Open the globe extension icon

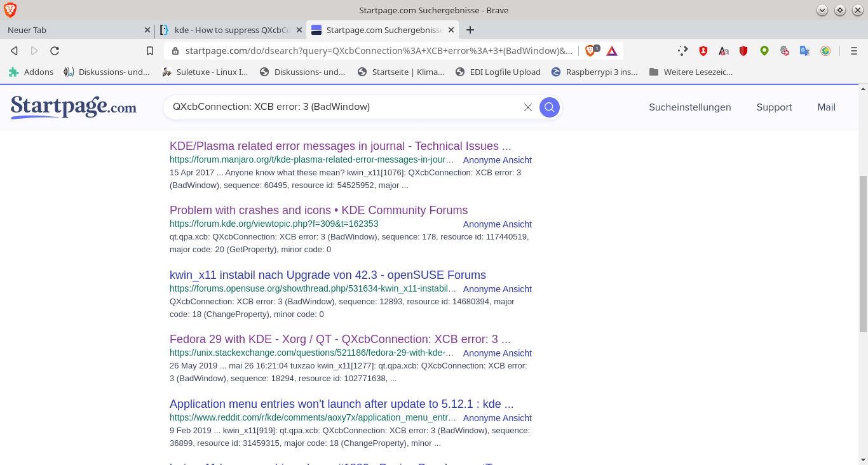pyautogui.click(x=825, y=51)
